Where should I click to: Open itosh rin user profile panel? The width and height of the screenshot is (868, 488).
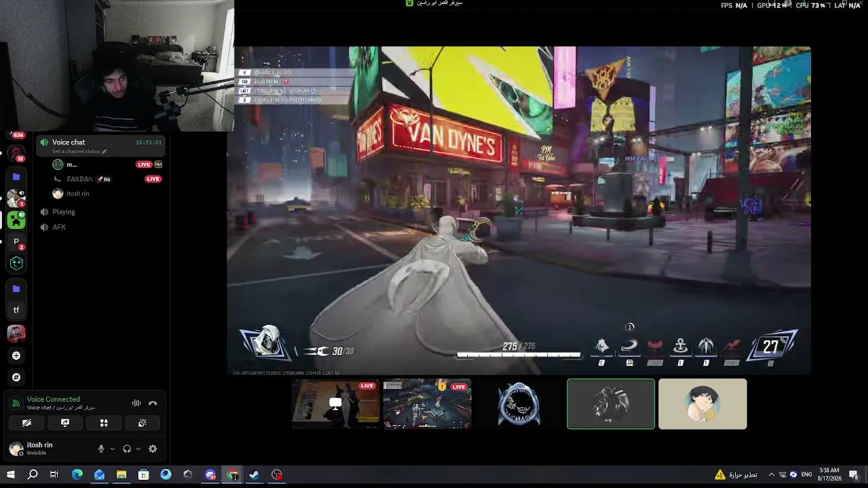(x=39, y=449)
